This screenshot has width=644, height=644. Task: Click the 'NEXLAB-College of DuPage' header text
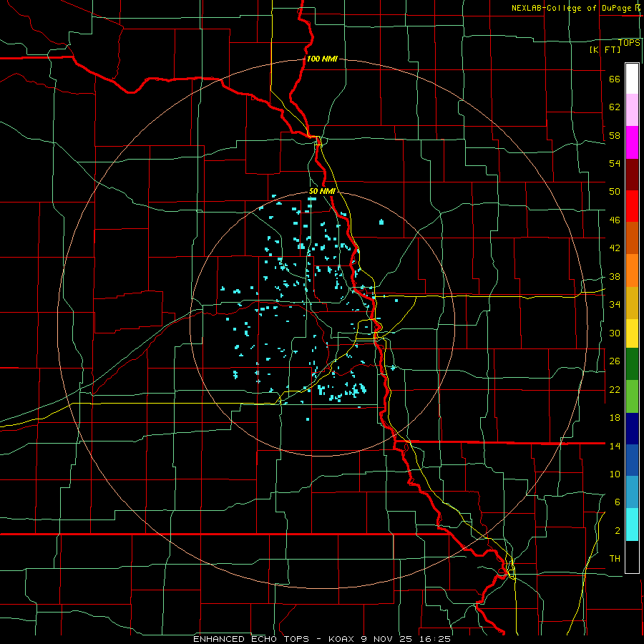pos(571,8)
